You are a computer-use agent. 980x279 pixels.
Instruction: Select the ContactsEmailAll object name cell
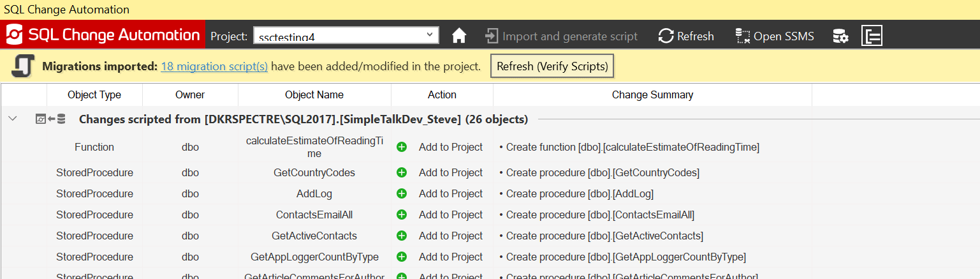(x=314, y=215)
